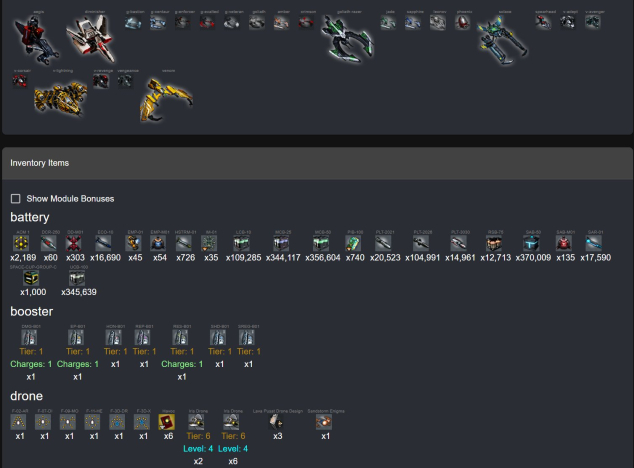This screenshot has height=468, width=634.
Task: Click the white Destroyer ship thumbnail
Action: tap(90, 38)
